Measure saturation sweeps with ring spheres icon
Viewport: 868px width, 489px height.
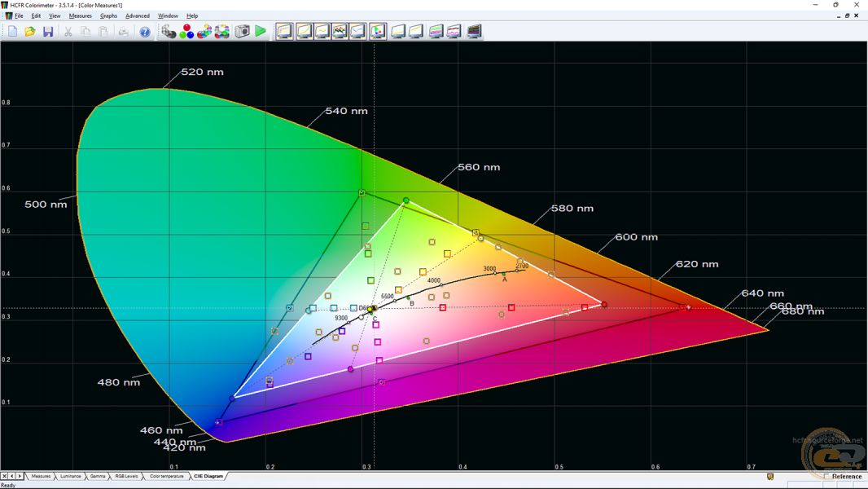[222, 32]
